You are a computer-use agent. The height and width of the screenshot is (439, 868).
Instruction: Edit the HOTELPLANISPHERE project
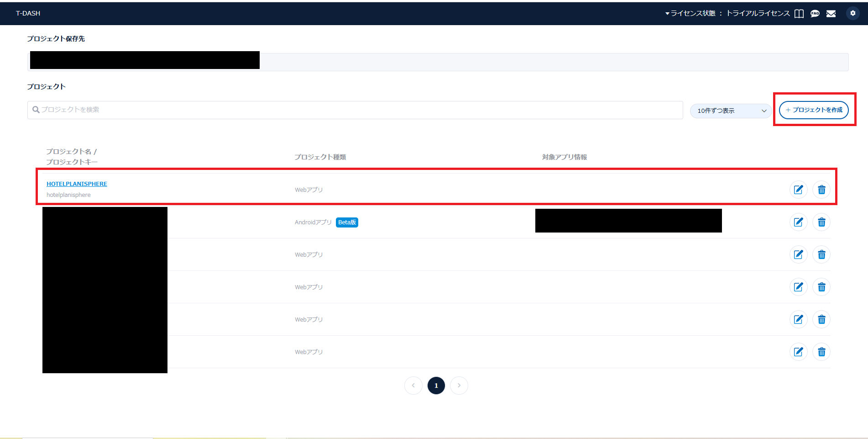point(798,190)
